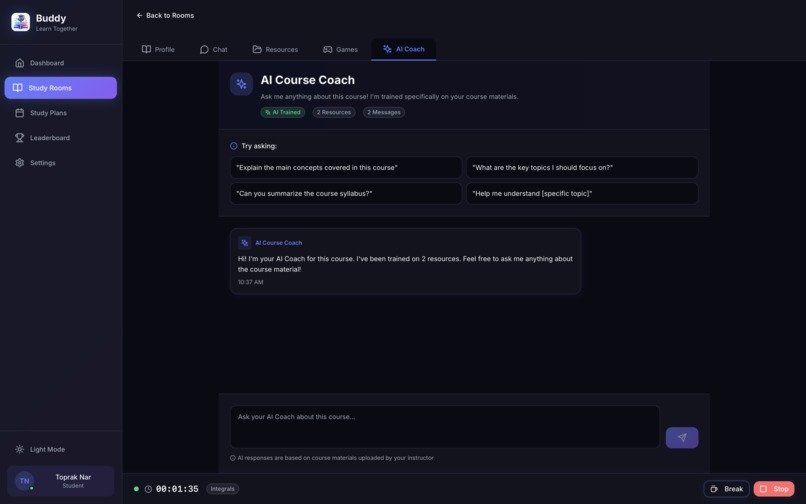Click the Dashboard home icon
Viewport: 806px width, 504px height.
20,63
